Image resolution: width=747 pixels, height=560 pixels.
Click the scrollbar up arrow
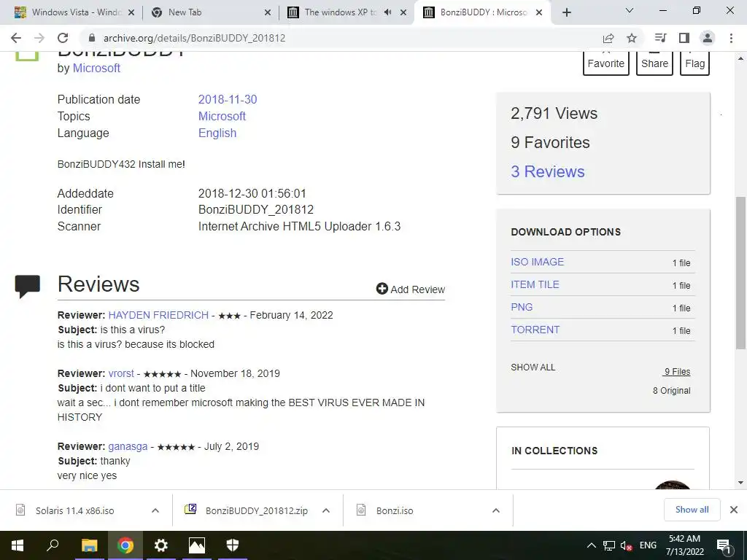click(740, 58)
